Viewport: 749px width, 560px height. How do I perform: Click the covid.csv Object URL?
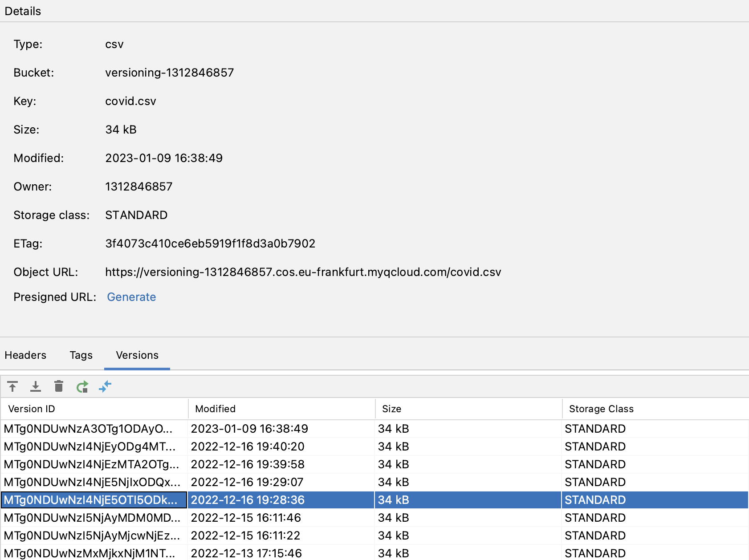point(303,272)
